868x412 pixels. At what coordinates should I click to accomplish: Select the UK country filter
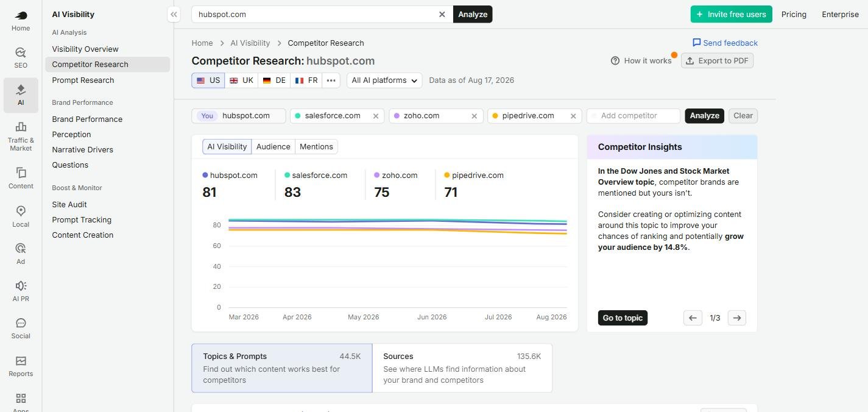pyautogui.click(x=241, y=80)
